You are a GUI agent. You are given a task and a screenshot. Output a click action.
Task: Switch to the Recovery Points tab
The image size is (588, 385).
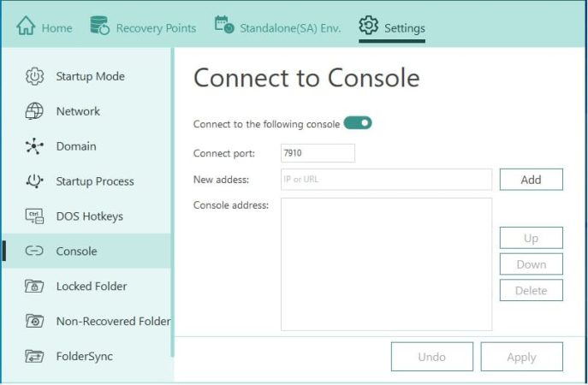155,28
